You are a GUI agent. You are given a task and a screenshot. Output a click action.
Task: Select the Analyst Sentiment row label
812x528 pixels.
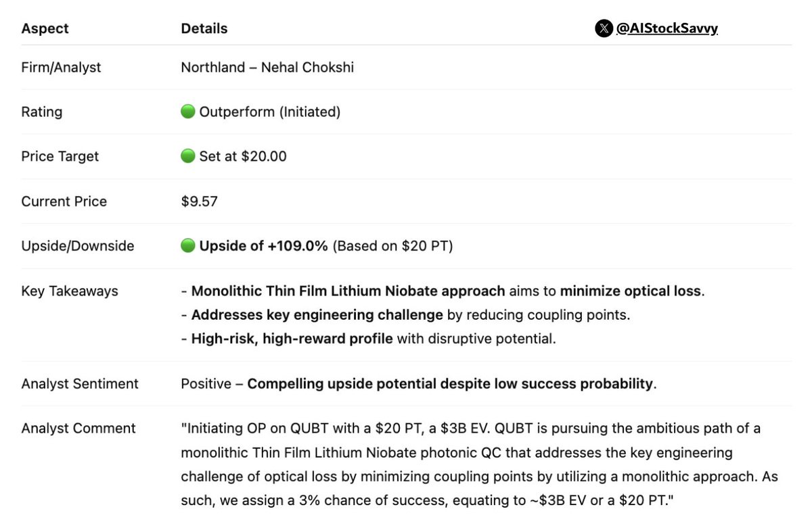79,384
